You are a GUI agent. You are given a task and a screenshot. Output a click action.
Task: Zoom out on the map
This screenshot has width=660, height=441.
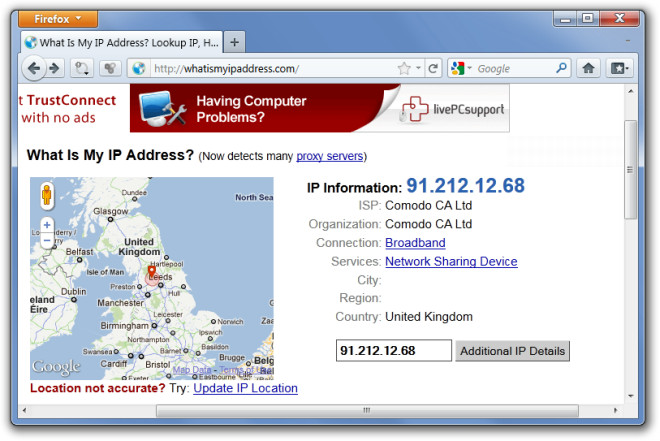[47, 241]
